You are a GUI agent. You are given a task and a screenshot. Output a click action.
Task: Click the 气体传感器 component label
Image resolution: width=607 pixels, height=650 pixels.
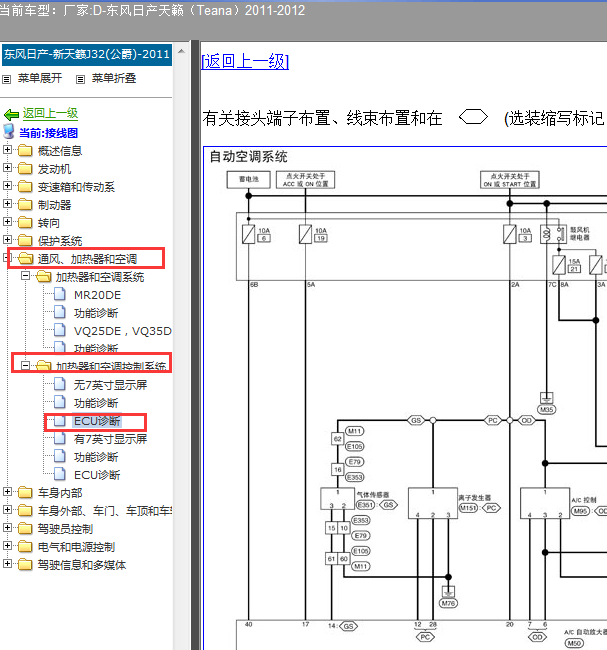point(373,495)
